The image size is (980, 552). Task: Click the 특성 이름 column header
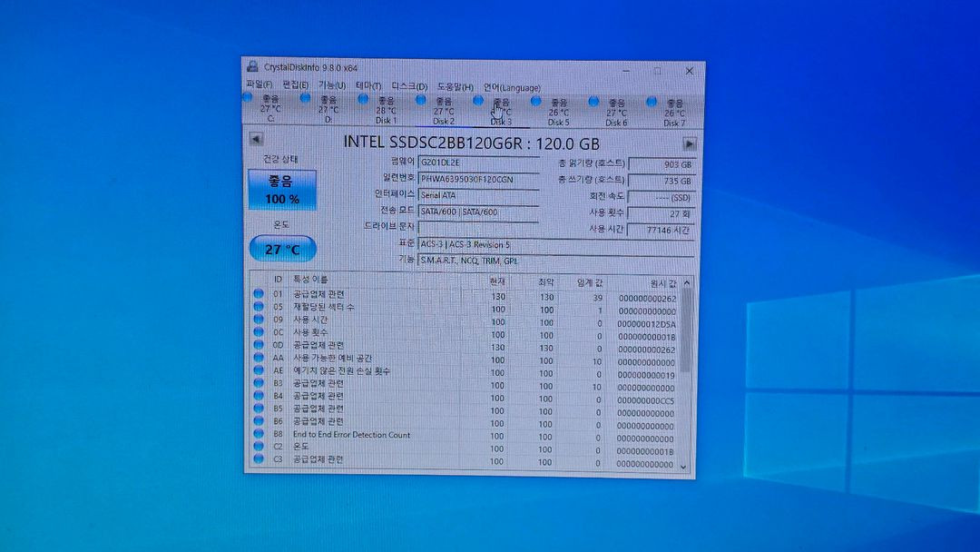[310, 280]
